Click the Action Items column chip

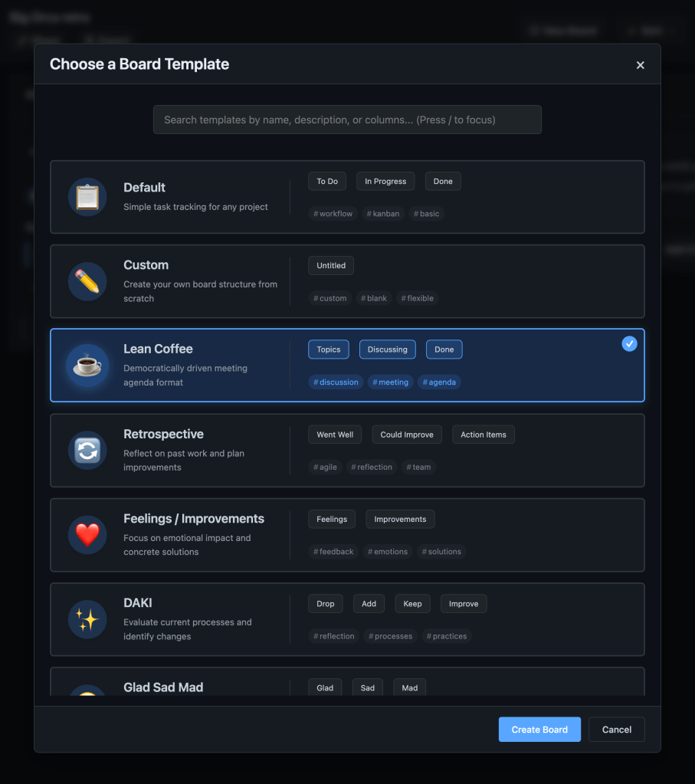(x=483, y=435)
